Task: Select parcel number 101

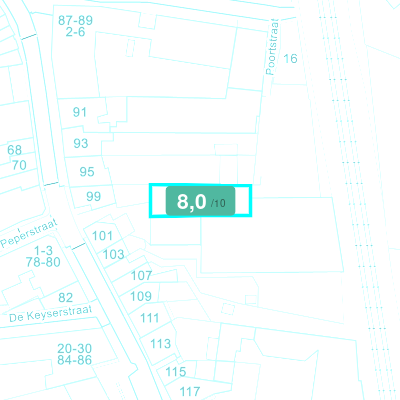Action: pos(102,236)
